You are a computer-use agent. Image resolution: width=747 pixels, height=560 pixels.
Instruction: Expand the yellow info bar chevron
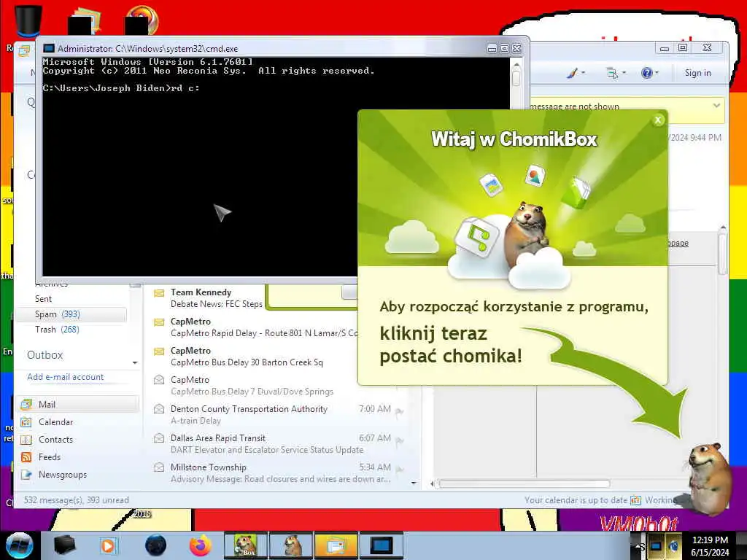click(716, 105)
